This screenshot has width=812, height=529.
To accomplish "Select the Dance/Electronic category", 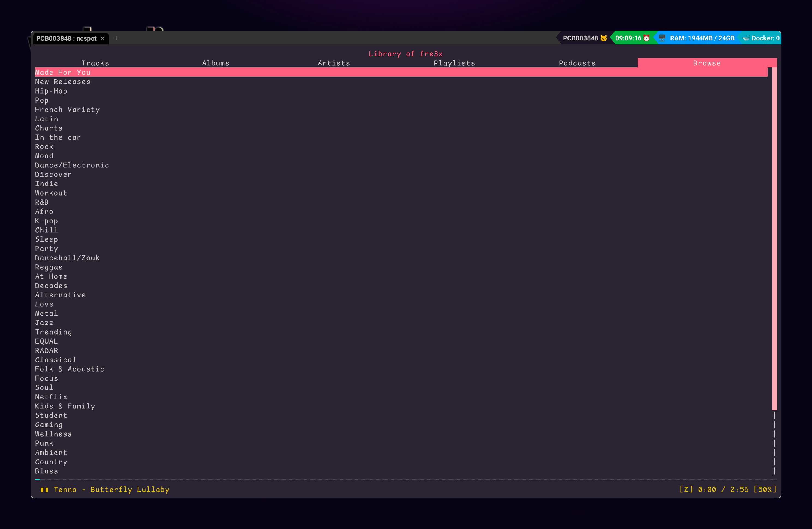I will tap(72, 165).
